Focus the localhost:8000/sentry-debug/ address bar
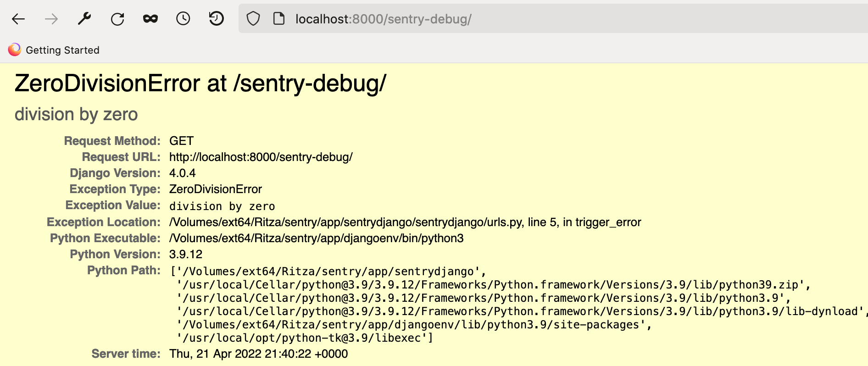Screen dimensions: 868x366 click(x=459, y=19)
